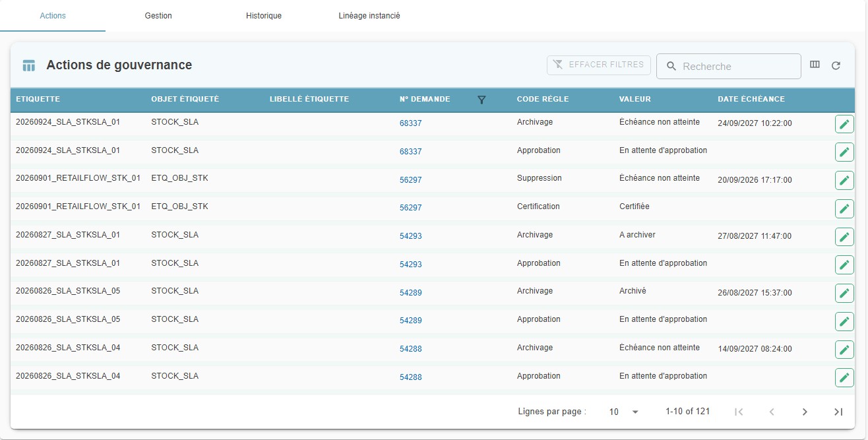This screenshot has width=868, height=440.
Task: Focus the Recherche search field
Action: coord(729,66)
